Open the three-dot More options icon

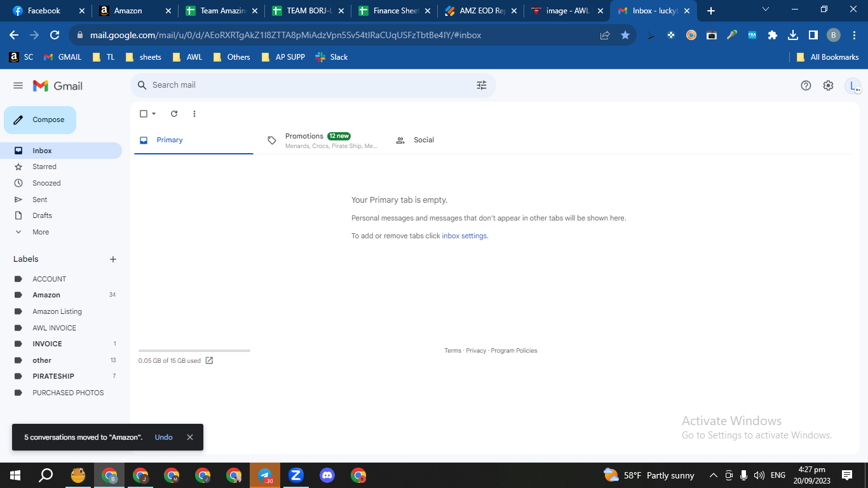point(194,114)
